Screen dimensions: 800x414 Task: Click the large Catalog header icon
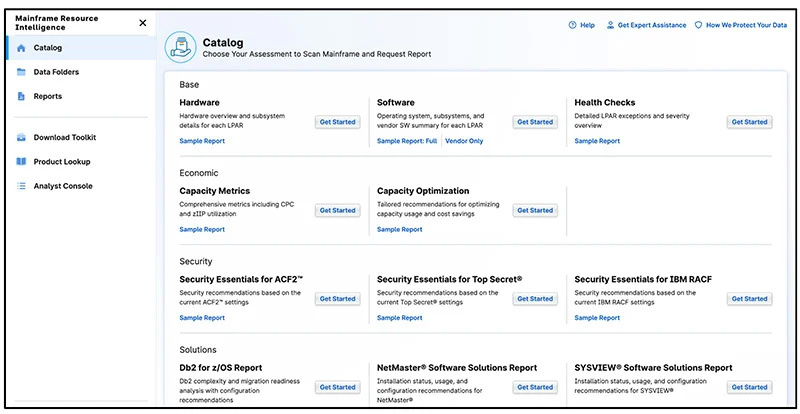(x=180, y=47)
